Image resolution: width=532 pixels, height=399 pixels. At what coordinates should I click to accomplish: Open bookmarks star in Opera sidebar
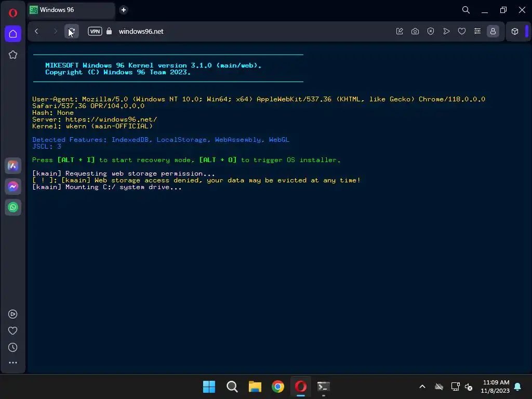[x=13, y=55]
